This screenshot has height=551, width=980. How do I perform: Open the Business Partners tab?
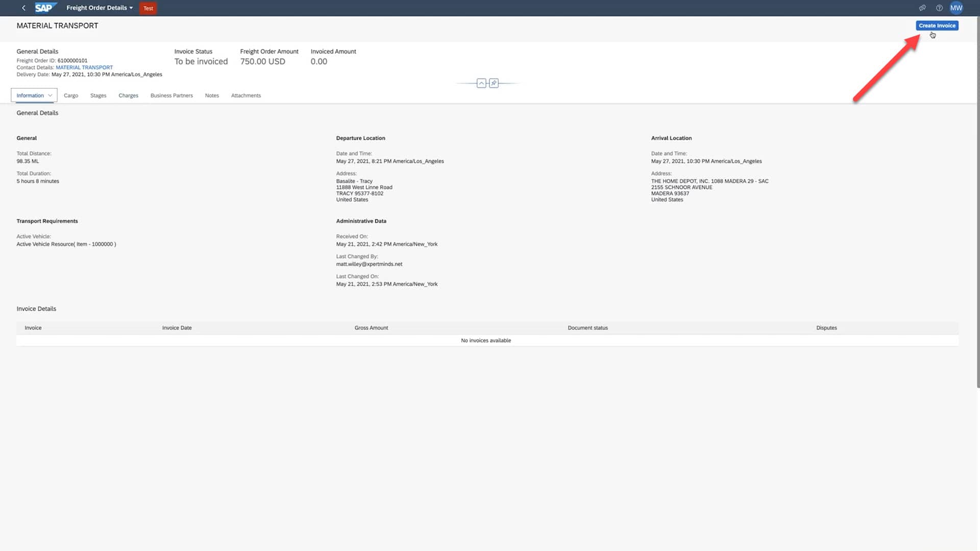click(x=171, y=95)
